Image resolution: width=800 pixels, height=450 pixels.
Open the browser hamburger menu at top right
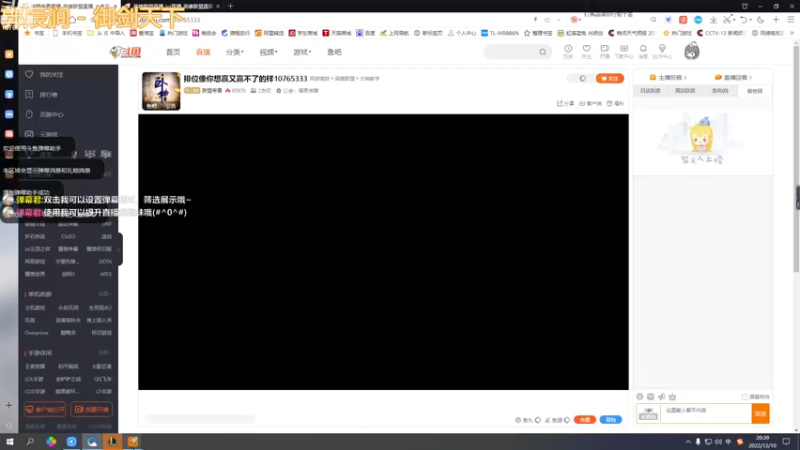[791, 19]
